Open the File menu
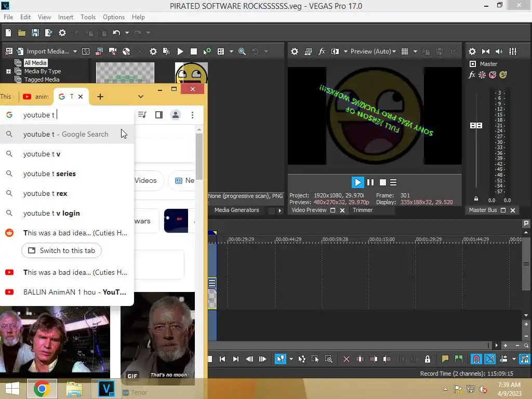 [8, 17]
